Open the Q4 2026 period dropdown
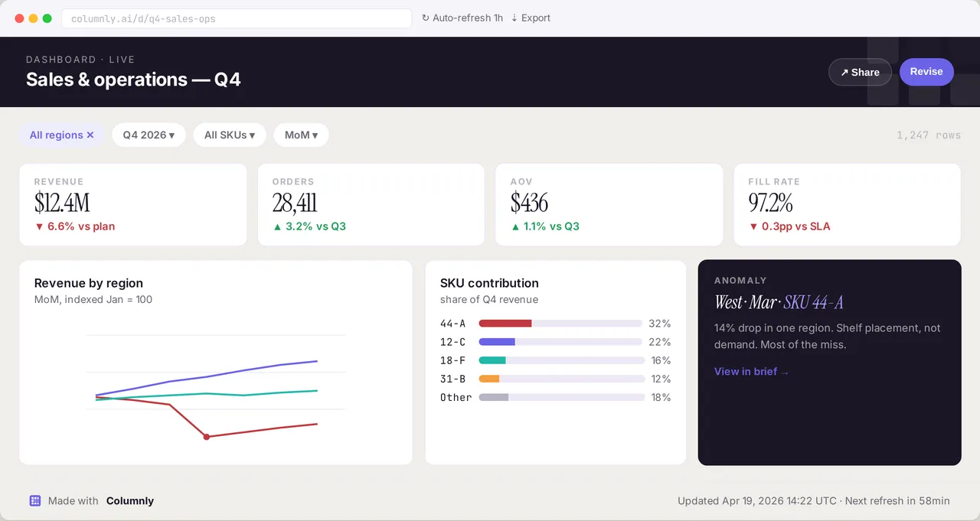The width and height of the screenshot is (980, 521). (x=149, y=135)
